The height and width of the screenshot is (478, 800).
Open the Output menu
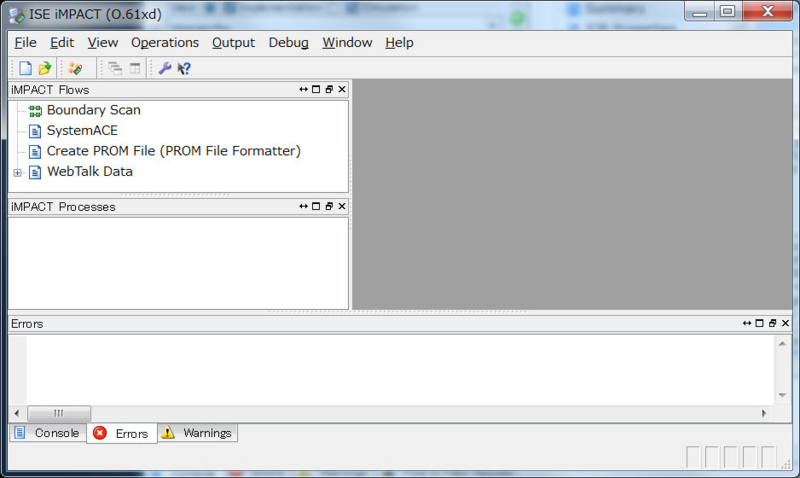[233, 43]
